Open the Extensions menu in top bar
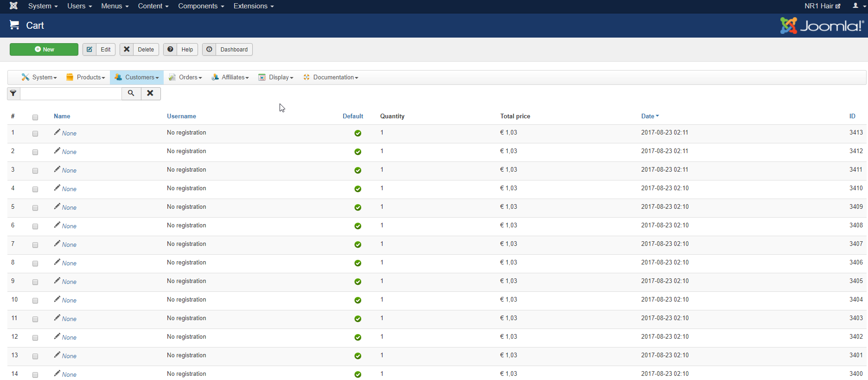 point(253,6)
